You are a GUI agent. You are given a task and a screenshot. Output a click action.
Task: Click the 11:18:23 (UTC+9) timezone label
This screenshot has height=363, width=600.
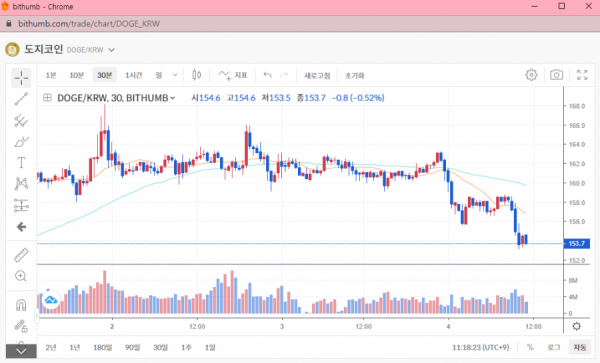coord(481,347)
